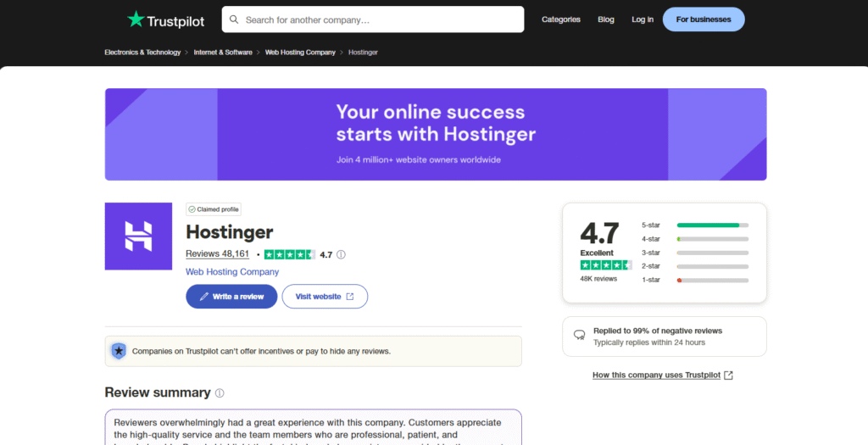The width and height of the screenshot is (868, 445).
Task: Click the Excellent rating label
Action: coord(597,253)
